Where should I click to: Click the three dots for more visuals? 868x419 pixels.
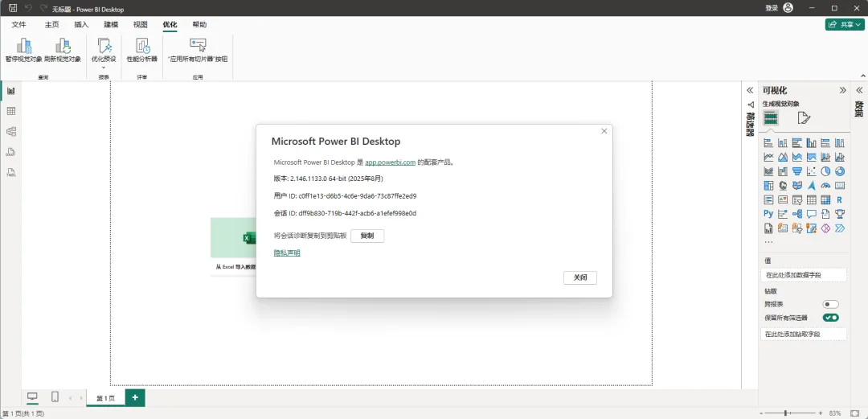(x=768, y=242)
